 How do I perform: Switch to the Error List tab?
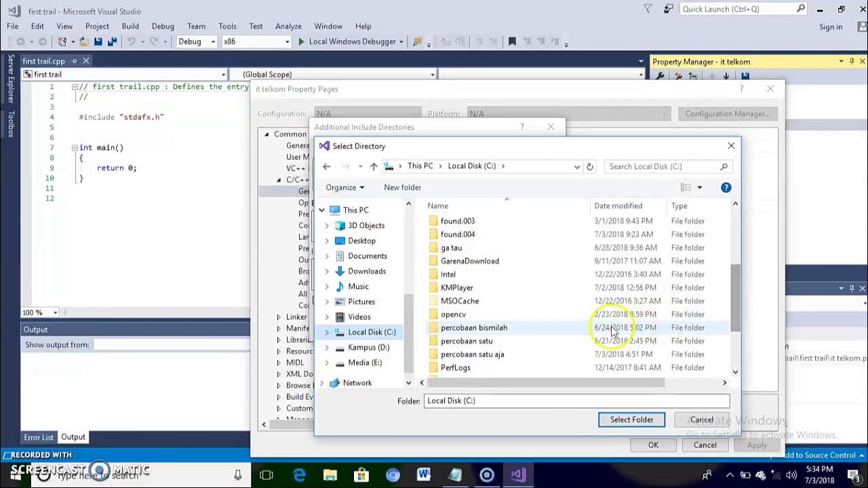[39, 437]
